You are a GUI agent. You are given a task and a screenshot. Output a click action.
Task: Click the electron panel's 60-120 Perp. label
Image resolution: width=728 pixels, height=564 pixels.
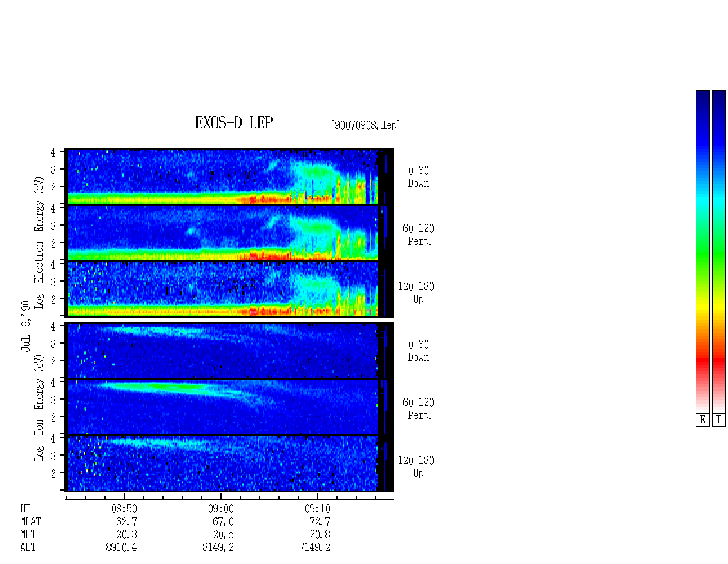click(x=418, y=235)
